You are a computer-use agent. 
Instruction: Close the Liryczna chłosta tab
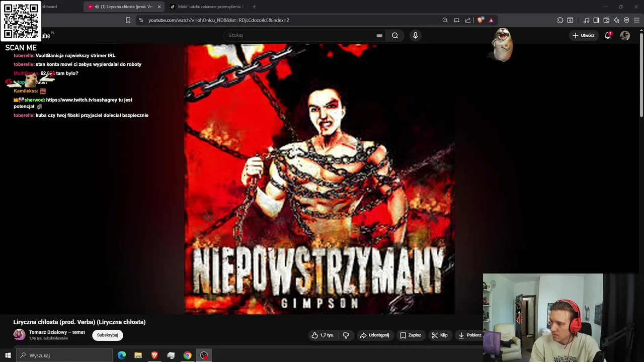pyautogui.click(x=159, y=7)
